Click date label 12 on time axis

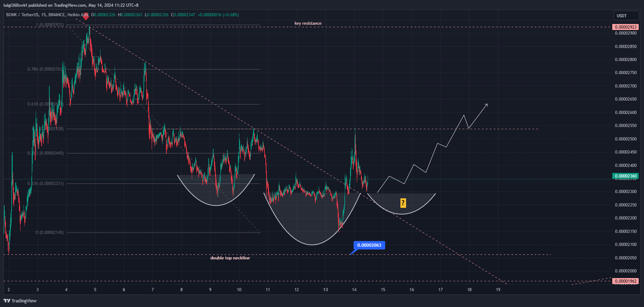pyautogui.click(x=297, y=290)
